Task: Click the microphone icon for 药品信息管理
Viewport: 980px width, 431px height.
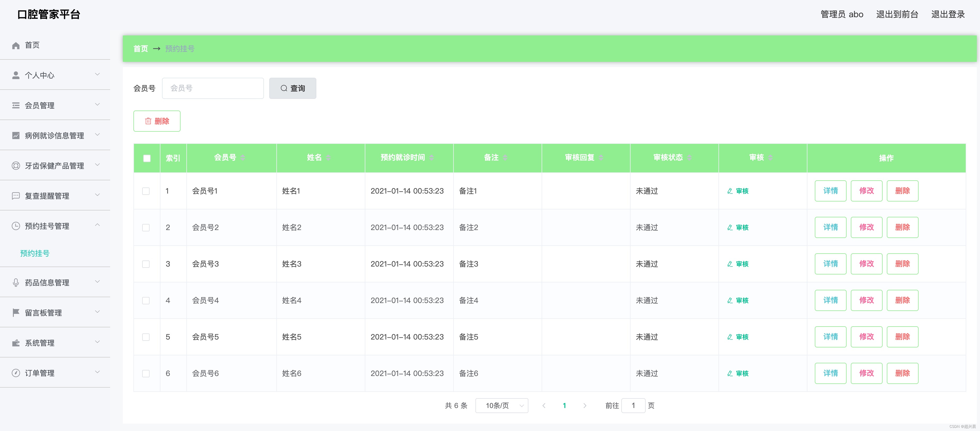Action: (x=16, y=282)
